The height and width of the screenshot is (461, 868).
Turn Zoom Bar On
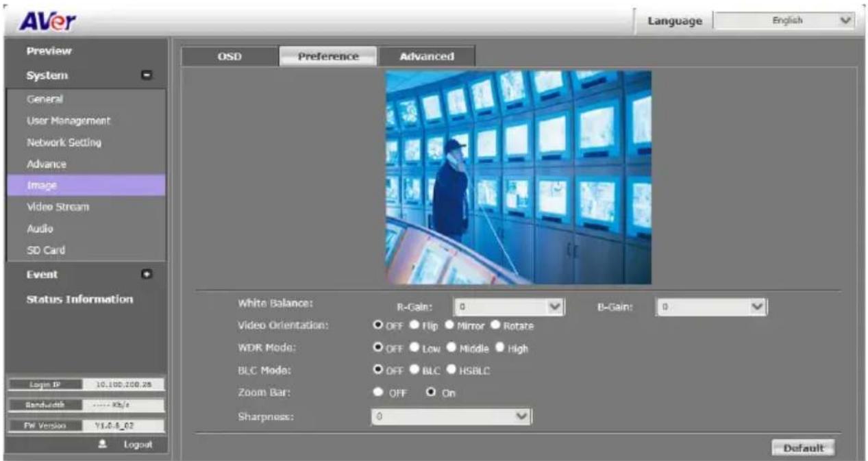431,393
